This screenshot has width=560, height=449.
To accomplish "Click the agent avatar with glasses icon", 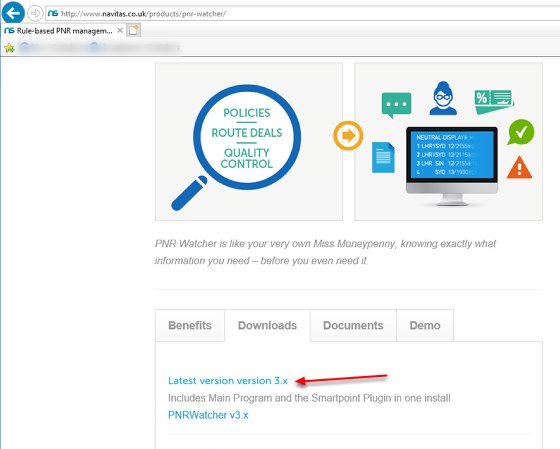I will (x=443, y=98).
